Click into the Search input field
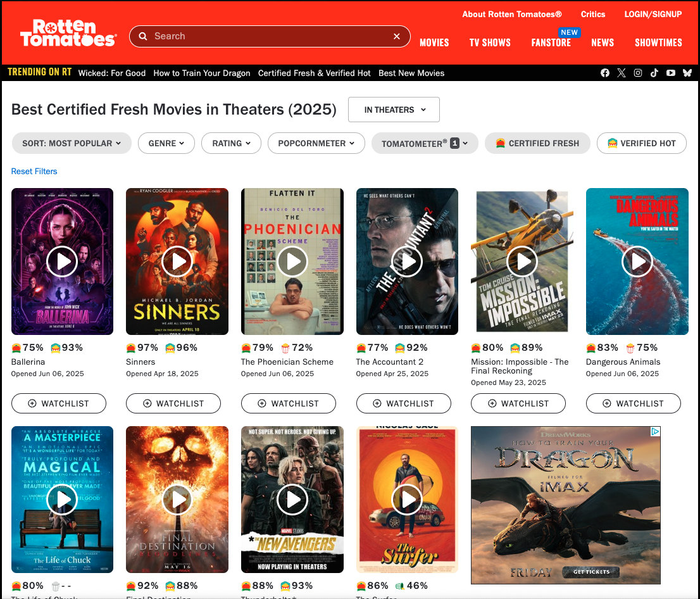The image size is (700, 599). [270, 36]
